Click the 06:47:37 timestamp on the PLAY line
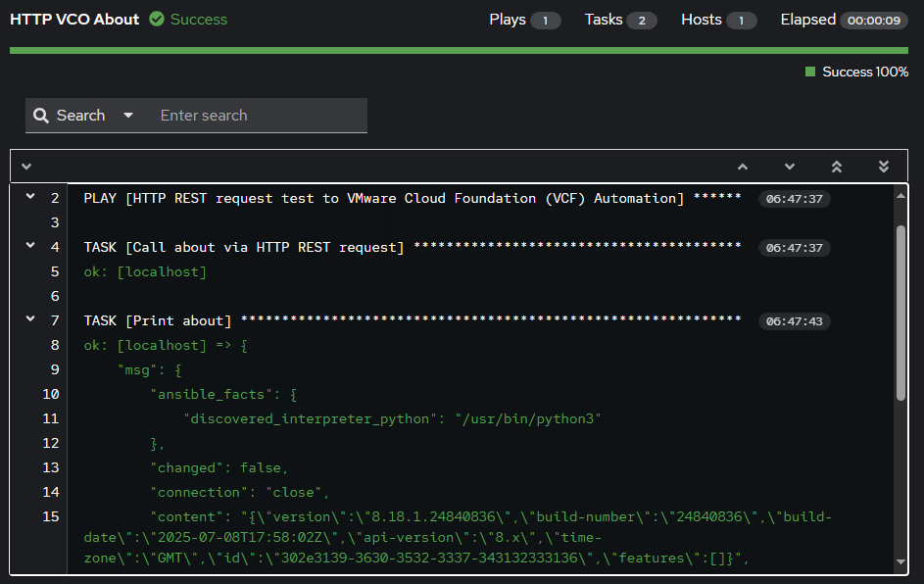 [x=794, y=197]
